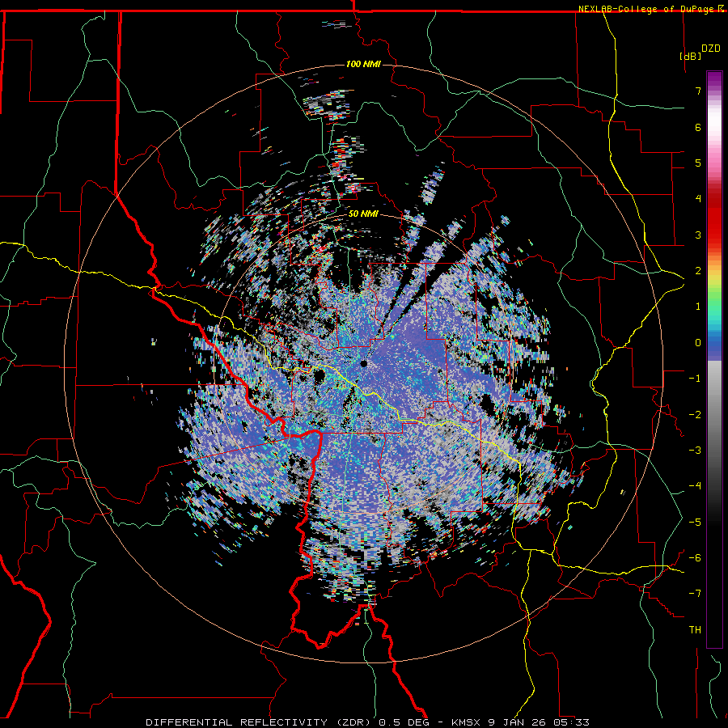Click the -3 value on the scale

[x=695, y=451]
